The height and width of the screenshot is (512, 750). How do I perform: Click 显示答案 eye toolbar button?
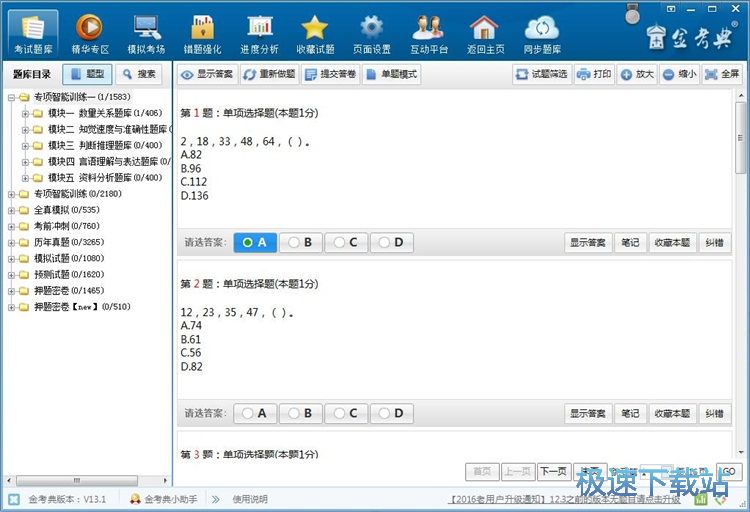[x=208, y=74]
